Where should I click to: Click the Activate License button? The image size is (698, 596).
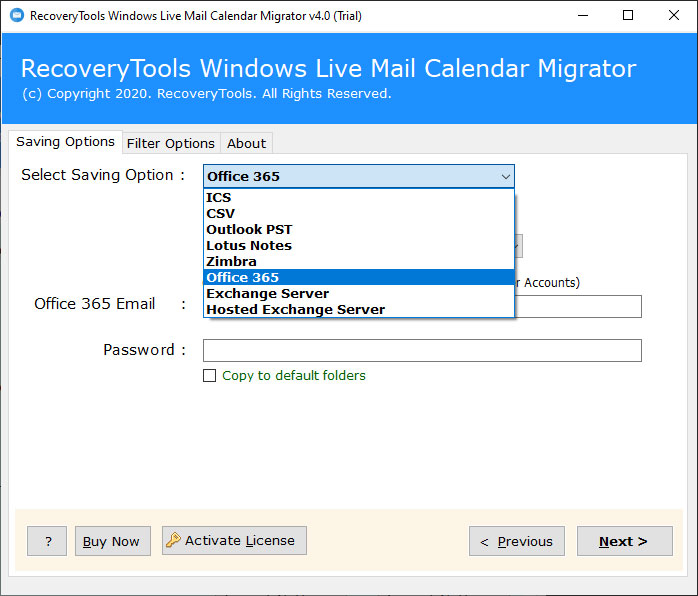point(234,540)
